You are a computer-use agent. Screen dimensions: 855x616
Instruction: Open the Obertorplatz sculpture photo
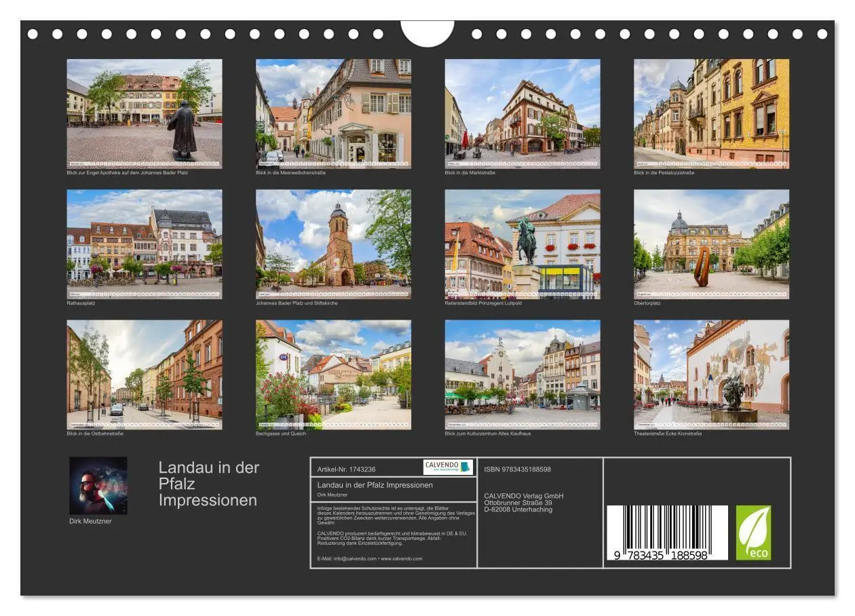coord(712,244)
